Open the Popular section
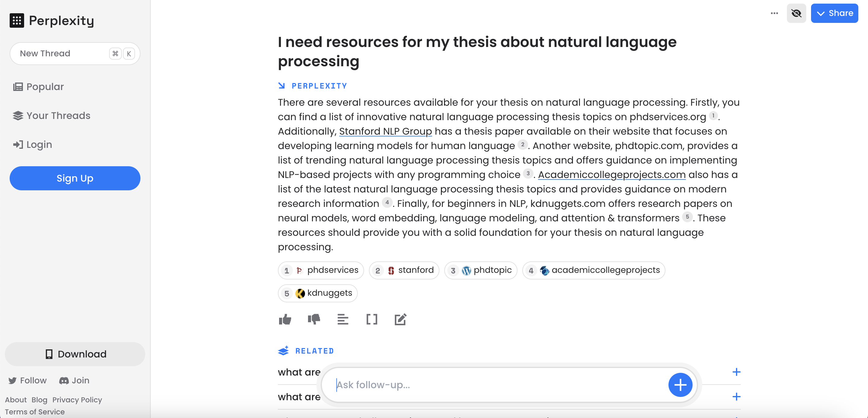The height and width of the screenshot is (418, 868). click(x=38, y=86)
